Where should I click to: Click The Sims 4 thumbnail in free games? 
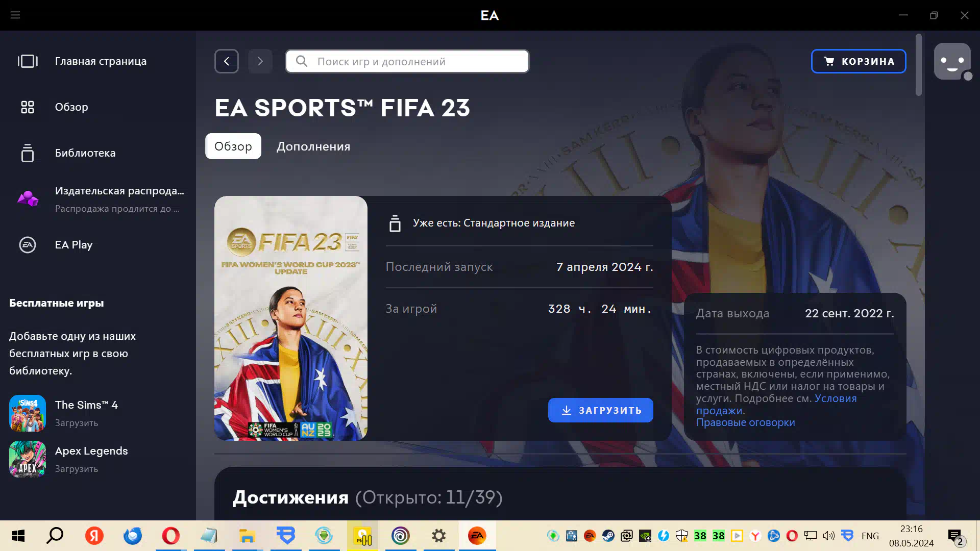28,413
